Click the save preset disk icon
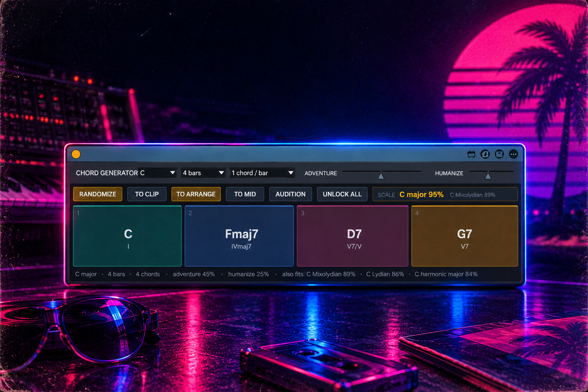The width and height of the screenshot is (588, 392). pos(499,154)
